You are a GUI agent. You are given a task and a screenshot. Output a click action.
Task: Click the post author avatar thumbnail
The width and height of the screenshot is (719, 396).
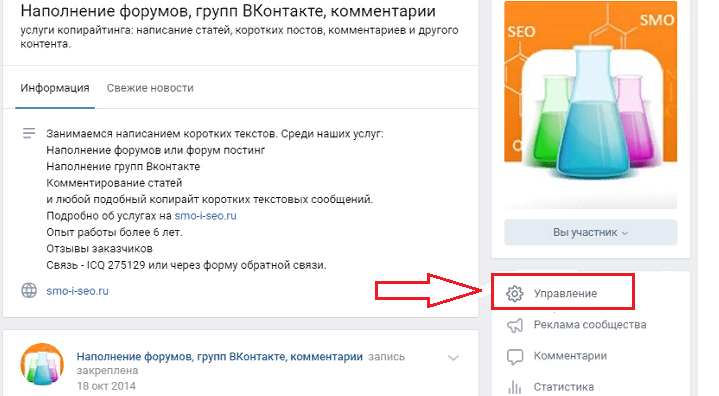pyautogui.click(x=42, y=365)
